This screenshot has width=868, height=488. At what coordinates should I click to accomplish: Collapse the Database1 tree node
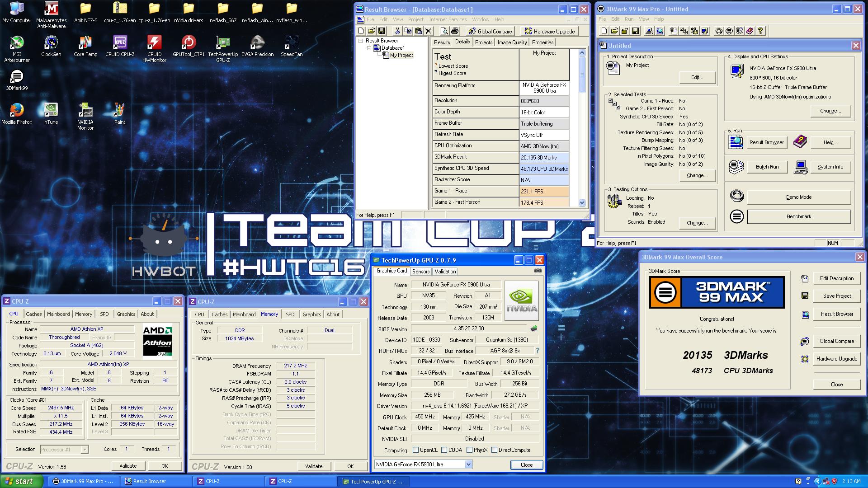point(369,48)
